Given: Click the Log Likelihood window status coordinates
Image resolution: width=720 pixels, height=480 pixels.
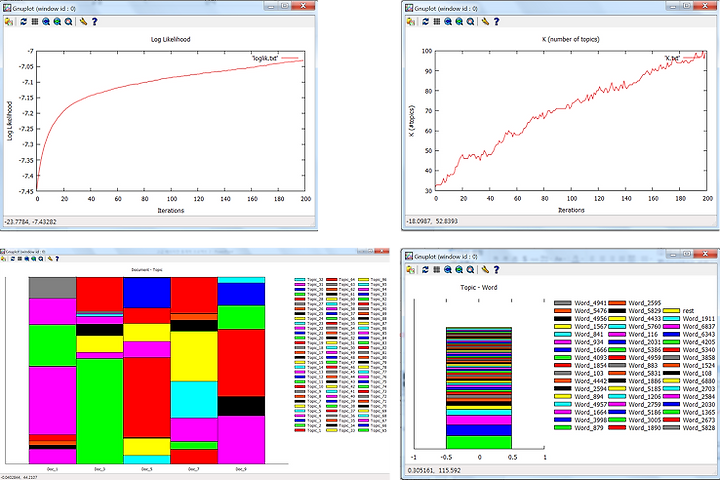Looking at the screenshot, I should [30, 222].
